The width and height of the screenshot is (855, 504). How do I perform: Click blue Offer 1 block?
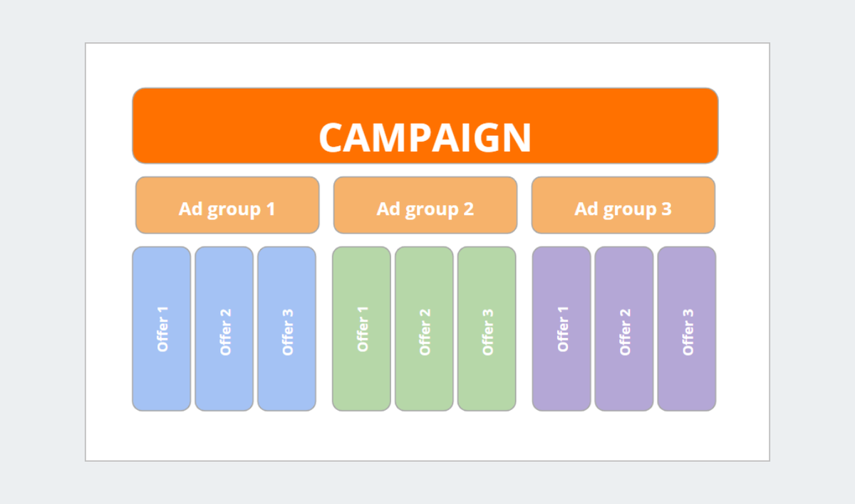162,329
